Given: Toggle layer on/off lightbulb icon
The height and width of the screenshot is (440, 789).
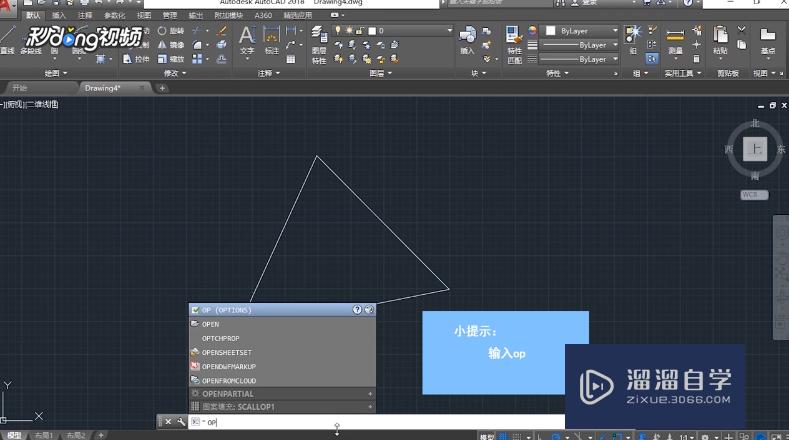Looking at the screenshot, I should (x=338, y=31).
